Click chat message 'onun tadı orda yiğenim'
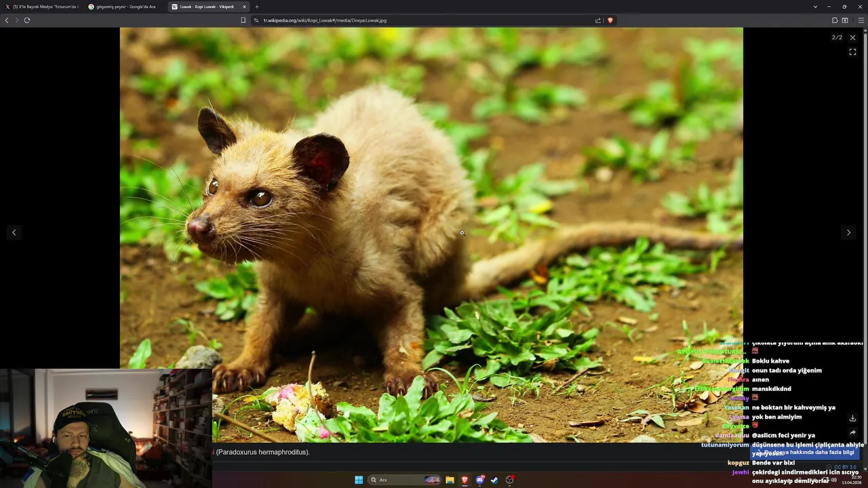 point(787,371)
